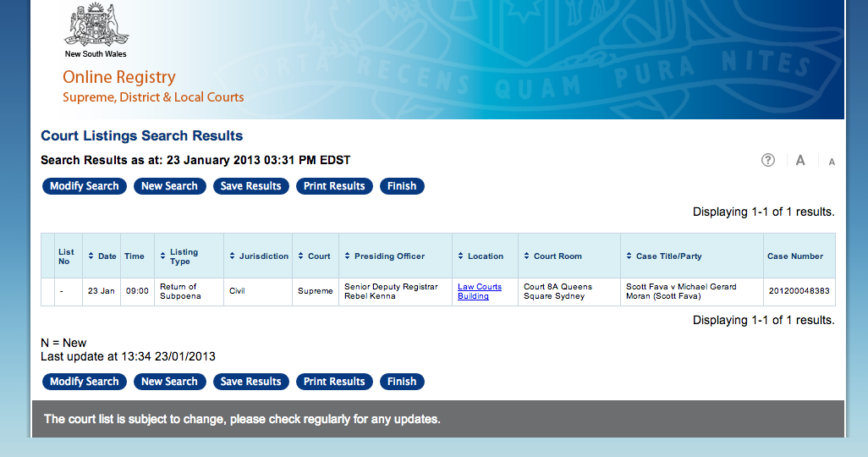Sort by Presiding Officer column
868x457 pixels.
pos(385,256)
